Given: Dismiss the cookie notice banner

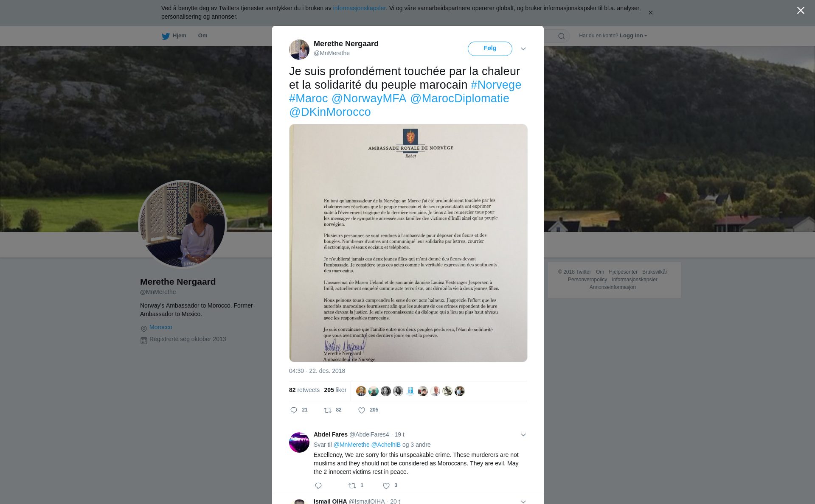Looking at the screenshot, I should click(651, 13).
